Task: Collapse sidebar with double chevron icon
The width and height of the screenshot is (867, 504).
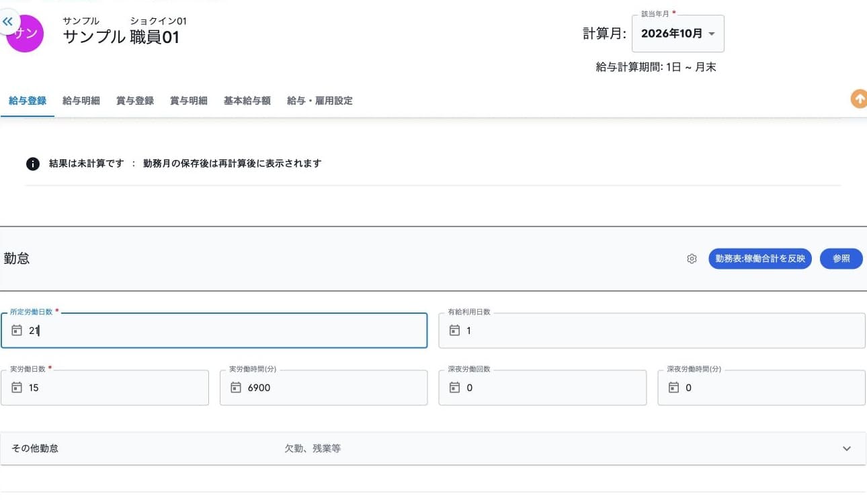Action: click(x=8, y=22)
